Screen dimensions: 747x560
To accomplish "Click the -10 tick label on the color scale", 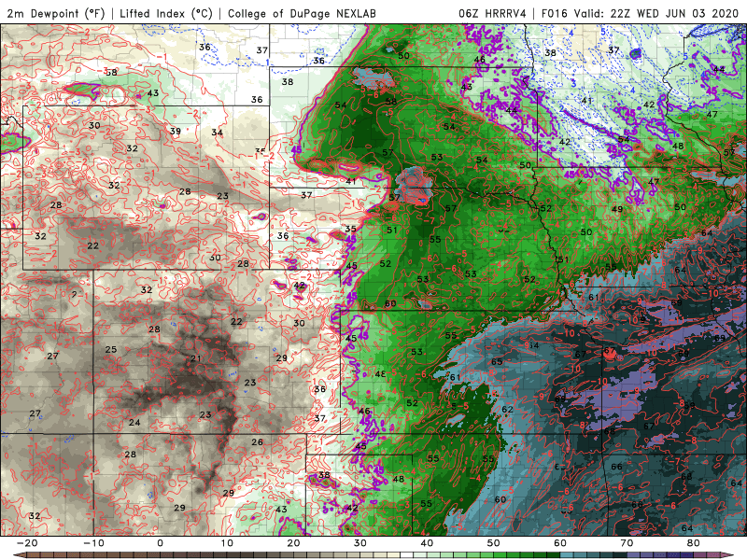I will (94, 543).
